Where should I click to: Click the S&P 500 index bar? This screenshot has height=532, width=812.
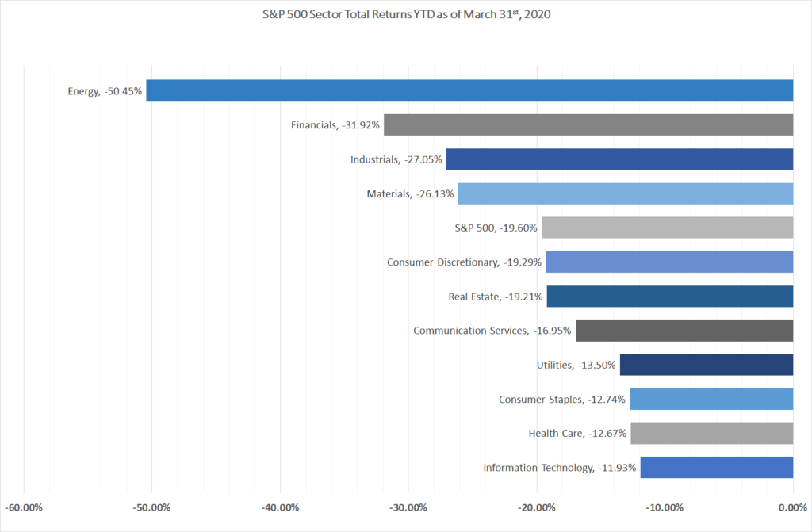point(668,228)
